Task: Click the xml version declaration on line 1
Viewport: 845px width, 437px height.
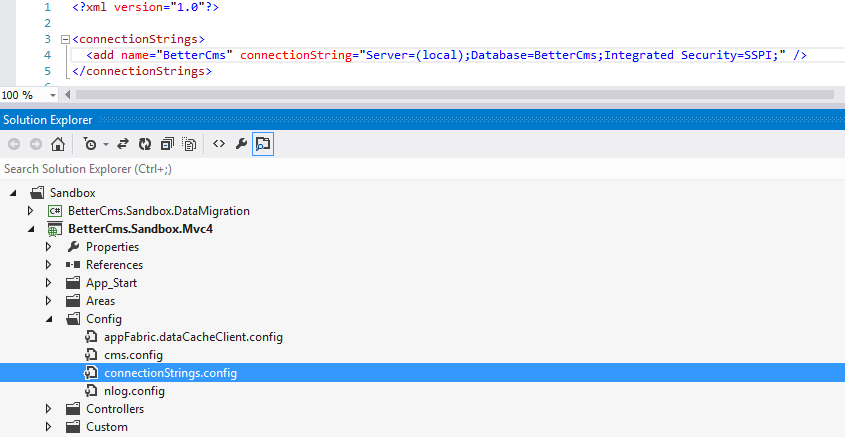Action: pos(146,8)
